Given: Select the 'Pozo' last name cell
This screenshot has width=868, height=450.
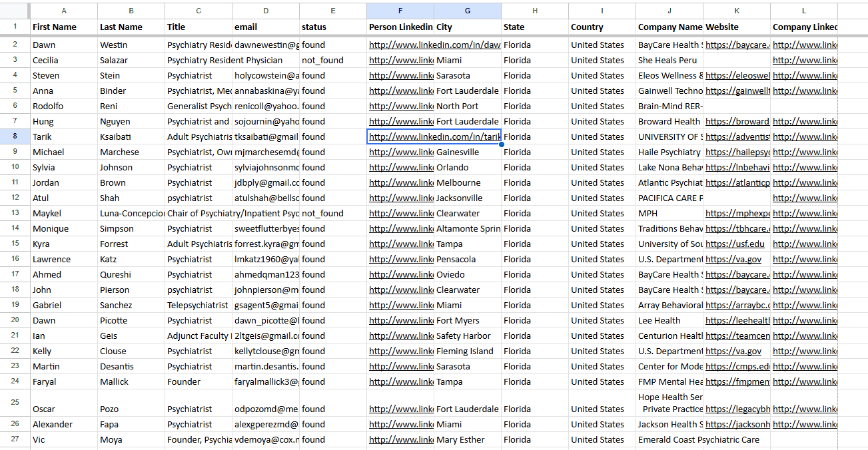Looking at the screenshot, I should [x=131, y=403].
